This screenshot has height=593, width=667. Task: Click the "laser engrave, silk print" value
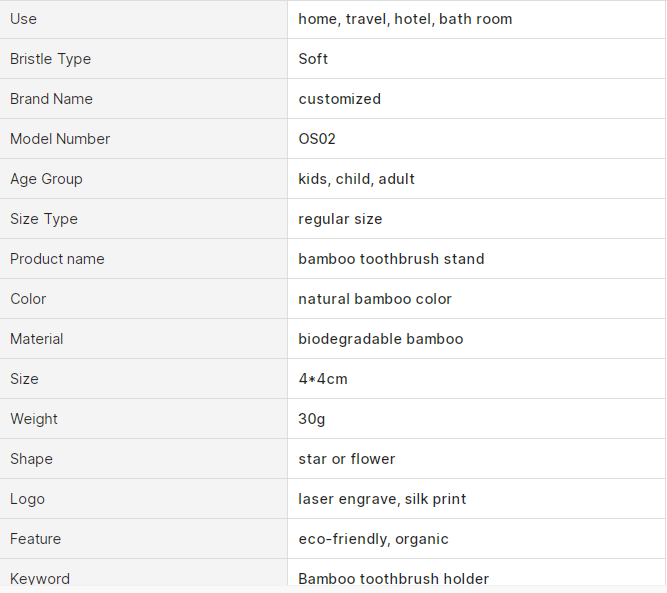pos(382,499)
